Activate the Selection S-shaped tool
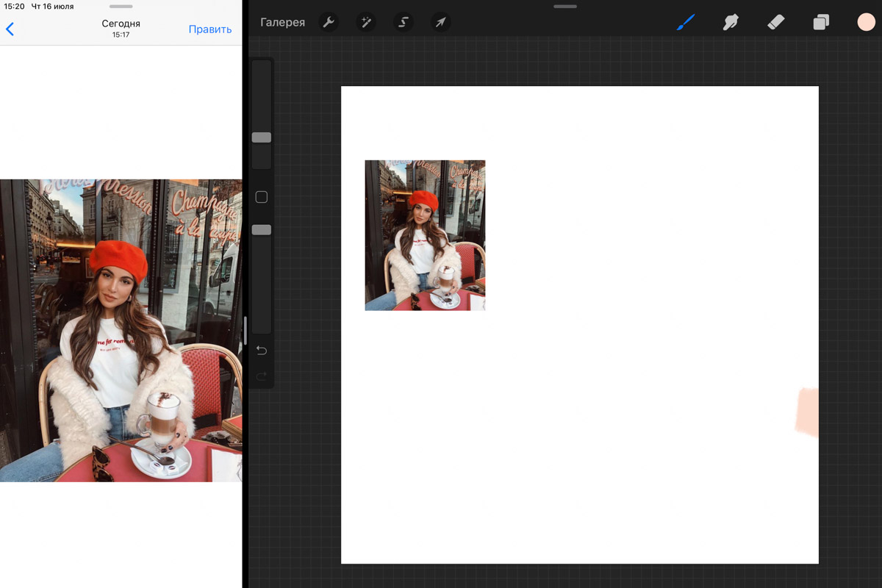The width and height of the screenshot is (882, 588). (x=403, y=22)
